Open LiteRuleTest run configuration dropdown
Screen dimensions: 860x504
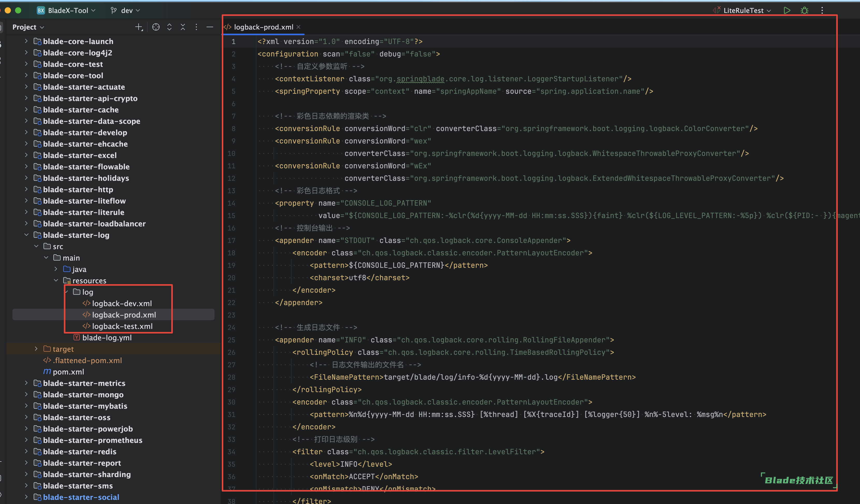pos(743,10)
